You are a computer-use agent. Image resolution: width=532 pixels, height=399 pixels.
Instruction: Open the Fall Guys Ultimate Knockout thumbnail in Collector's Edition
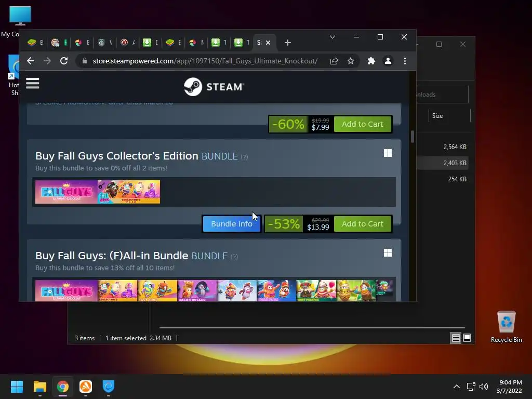point(66,192)
